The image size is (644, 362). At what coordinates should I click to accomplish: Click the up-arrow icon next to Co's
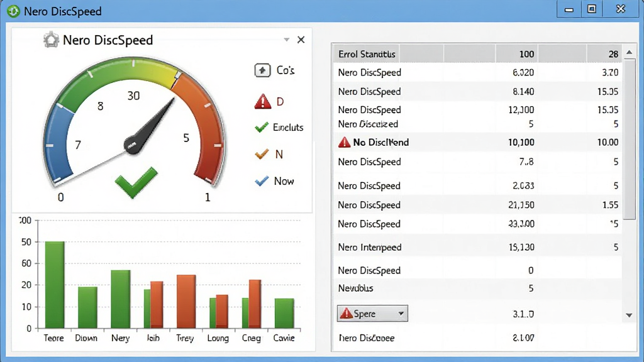click(x=262, y=70)
